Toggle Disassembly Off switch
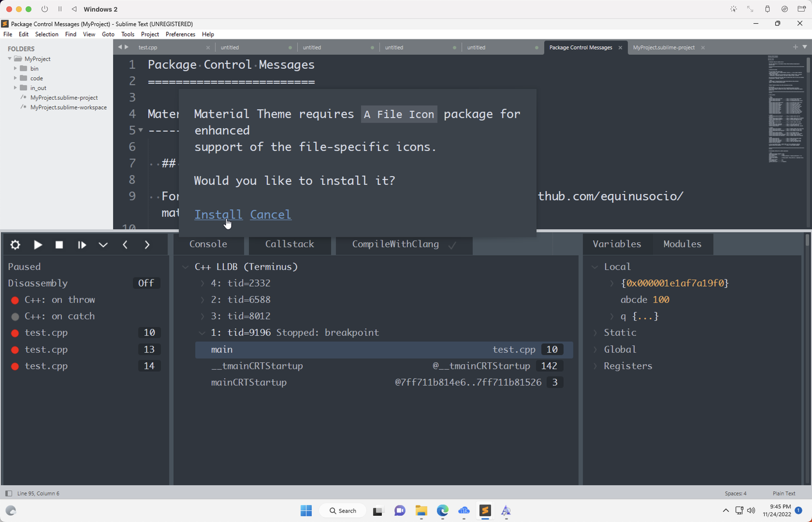 tap(146, 283)
